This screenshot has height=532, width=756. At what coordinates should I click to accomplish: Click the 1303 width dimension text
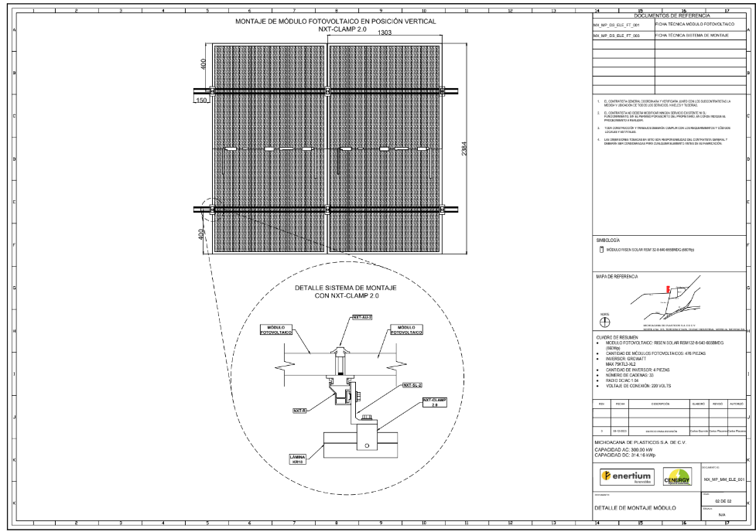tap(385, 33)
